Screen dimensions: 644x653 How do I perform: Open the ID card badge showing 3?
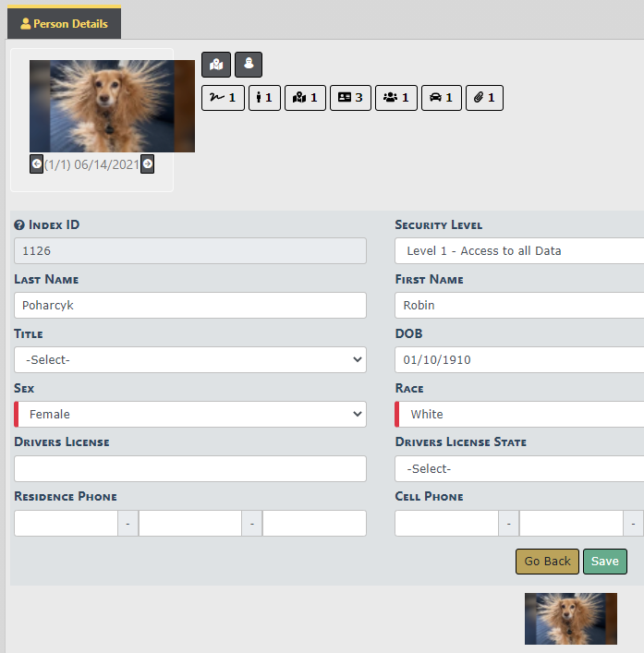(x=350, y=97)
